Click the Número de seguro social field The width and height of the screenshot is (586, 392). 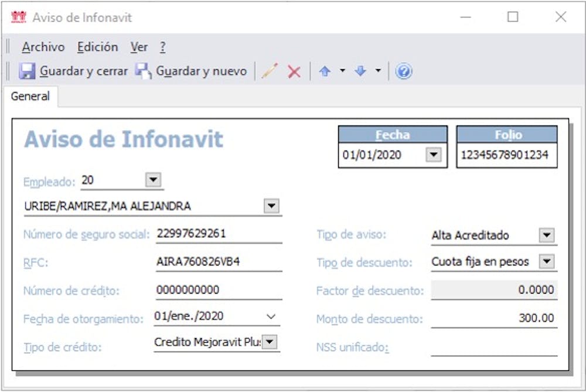(x=219, y=234)
